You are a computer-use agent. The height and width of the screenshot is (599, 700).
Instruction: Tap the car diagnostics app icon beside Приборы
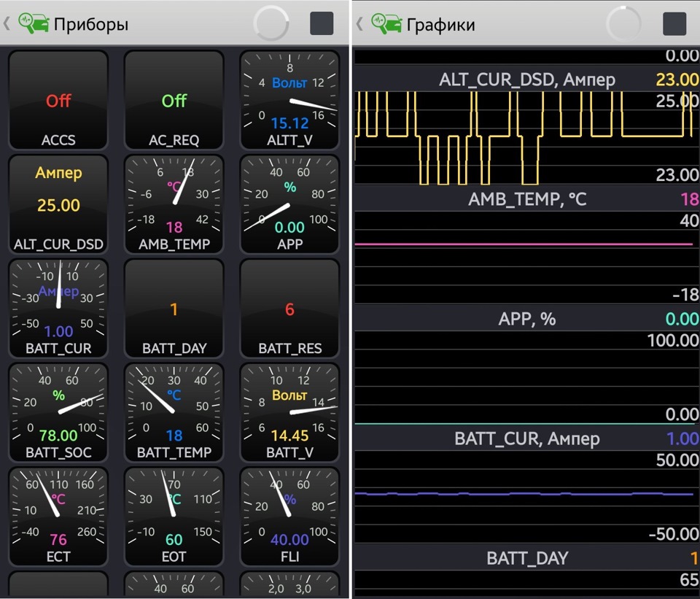coord(34,23)
